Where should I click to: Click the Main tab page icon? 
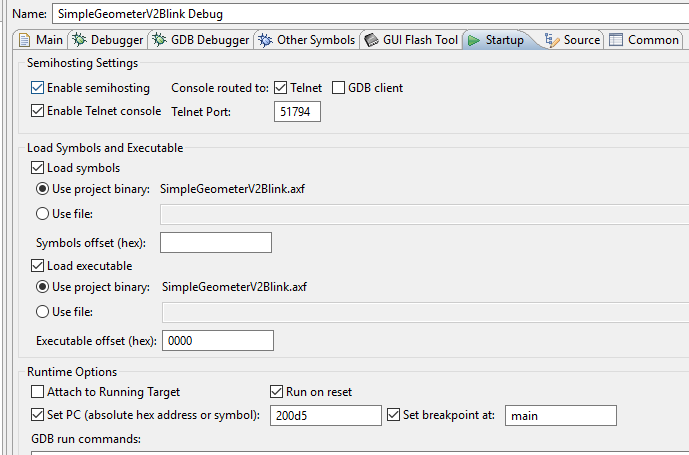[26, 40]
